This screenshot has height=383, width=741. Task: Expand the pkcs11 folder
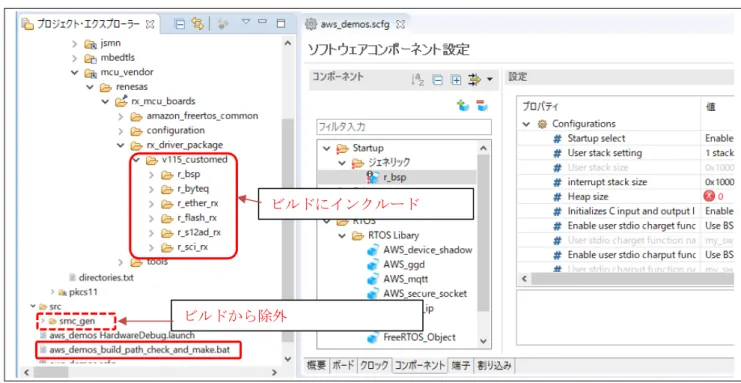[52, 292]
